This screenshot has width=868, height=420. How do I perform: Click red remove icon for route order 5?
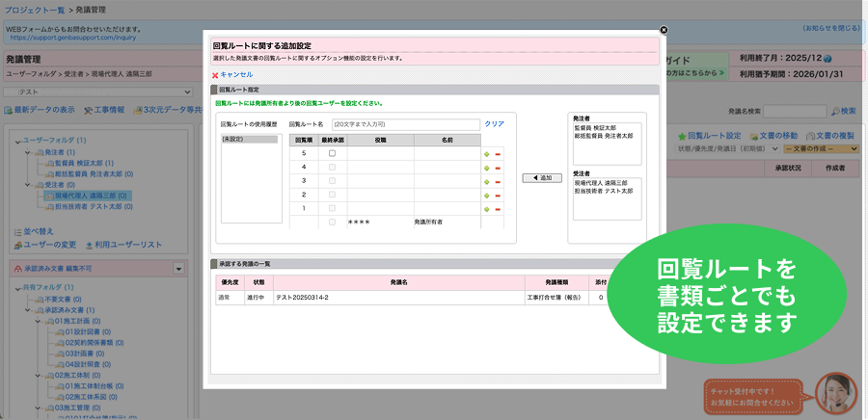[498, 153]
